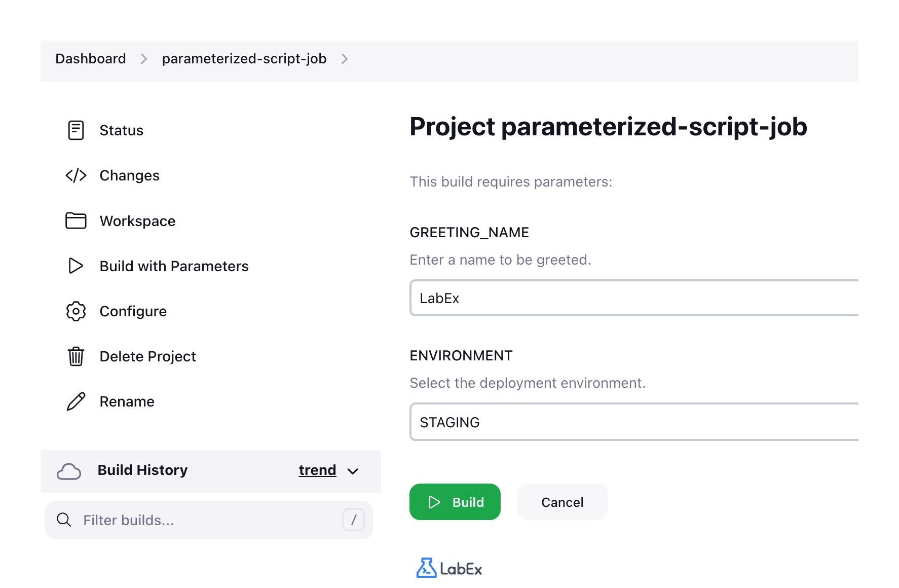Viewport: 899px width, 588px height.
Task: Open Configure via the gear icon
Action: (75, 311)
